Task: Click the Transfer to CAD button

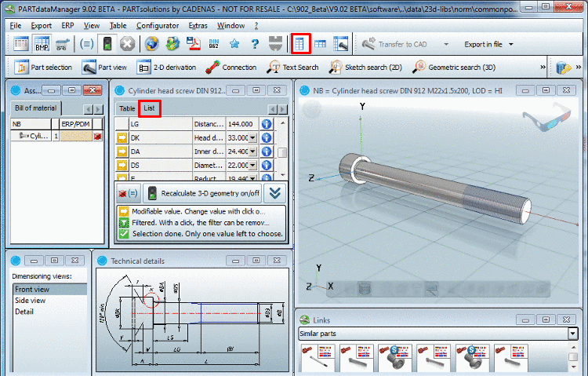Action: [394, 44]
